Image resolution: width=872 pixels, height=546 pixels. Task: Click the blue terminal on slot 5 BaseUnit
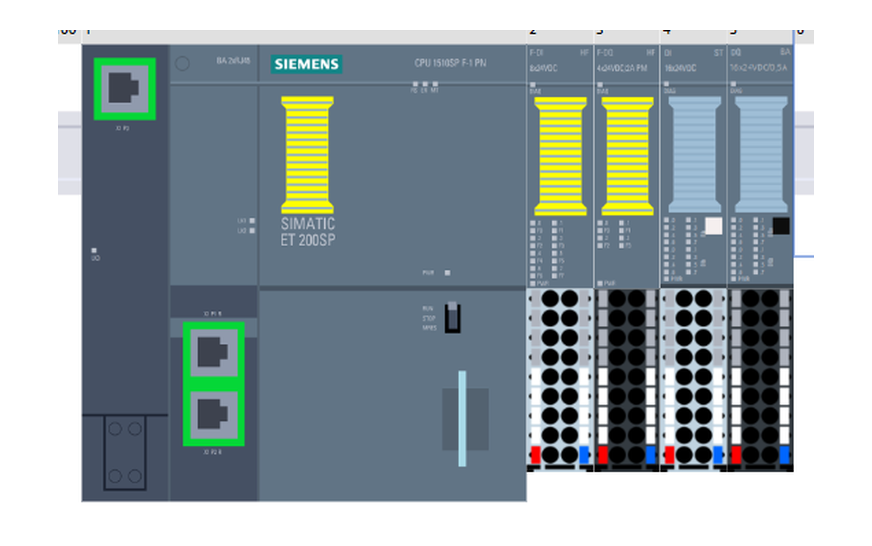point(784,455)
